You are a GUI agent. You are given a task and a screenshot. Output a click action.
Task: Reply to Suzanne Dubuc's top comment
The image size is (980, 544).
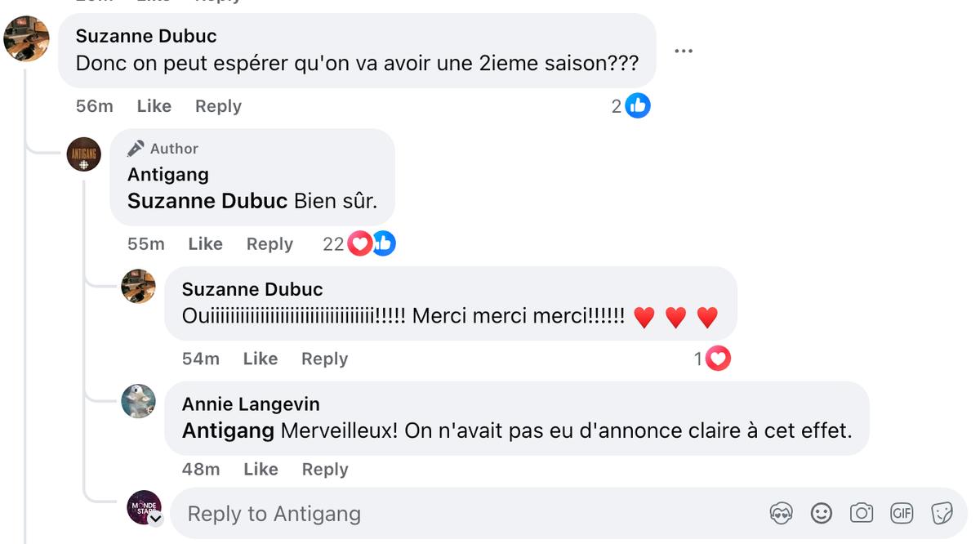pos(217,105)
